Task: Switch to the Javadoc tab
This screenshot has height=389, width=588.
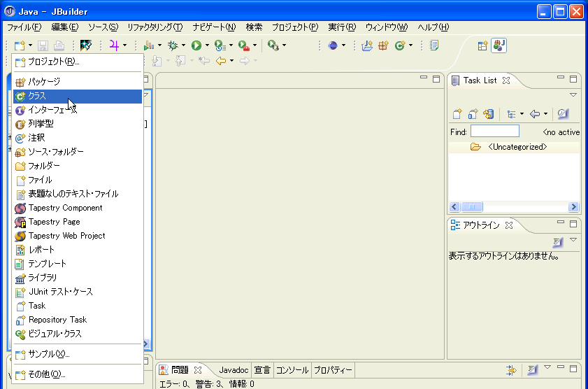Action: point(234,370)
